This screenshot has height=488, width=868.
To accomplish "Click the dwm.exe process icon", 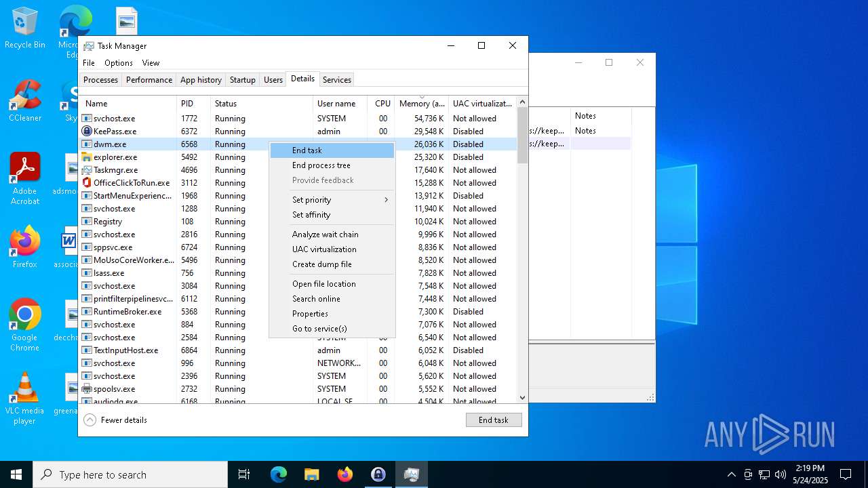I will 87,144.
